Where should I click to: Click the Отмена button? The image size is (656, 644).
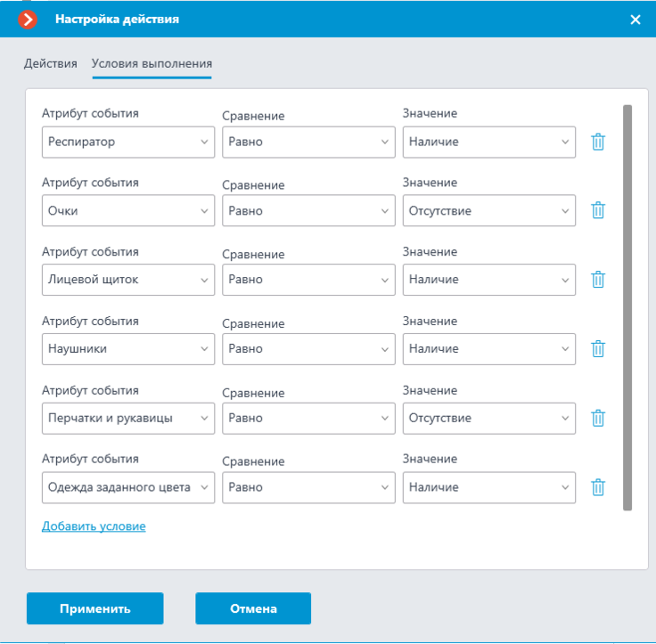[x=253, y=608]
